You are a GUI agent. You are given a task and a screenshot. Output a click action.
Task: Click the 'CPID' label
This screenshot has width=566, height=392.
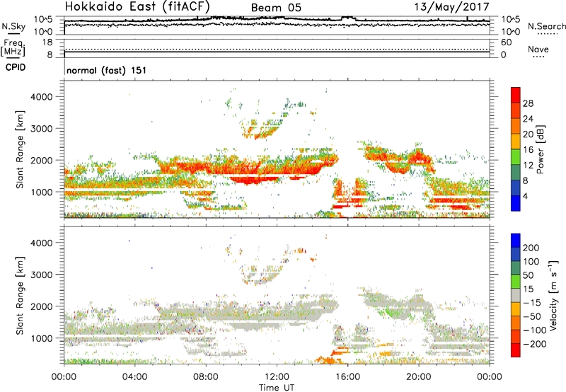click(x=16, y=67)
